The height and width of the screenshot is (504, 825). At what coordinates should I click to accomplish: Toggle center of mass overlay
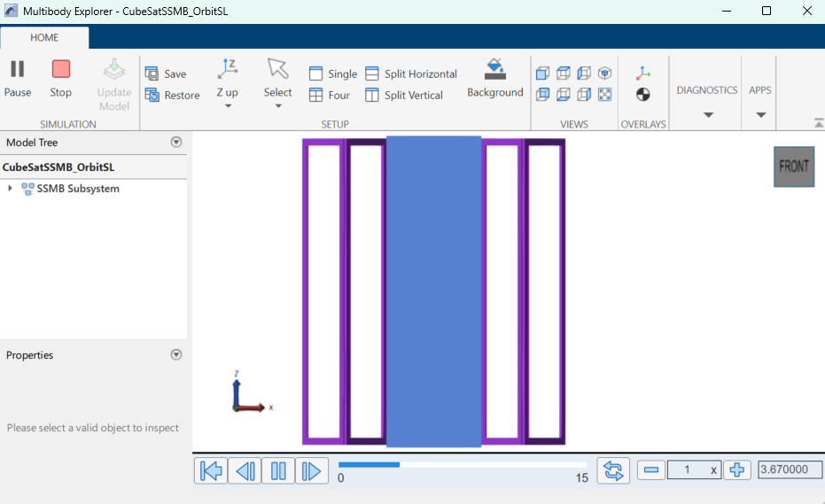pyautogui.click(x=643, y=95)
